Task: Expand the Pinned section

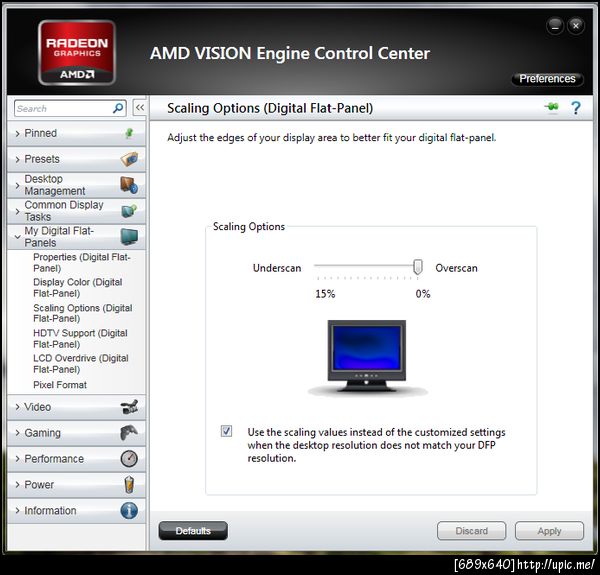Action: pos(76,133)
